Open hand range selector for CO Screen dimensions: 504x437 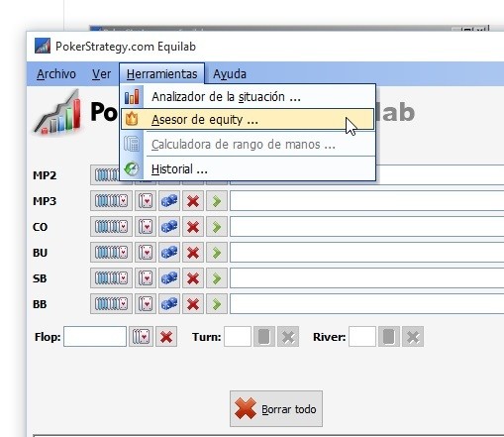(111, 226)
